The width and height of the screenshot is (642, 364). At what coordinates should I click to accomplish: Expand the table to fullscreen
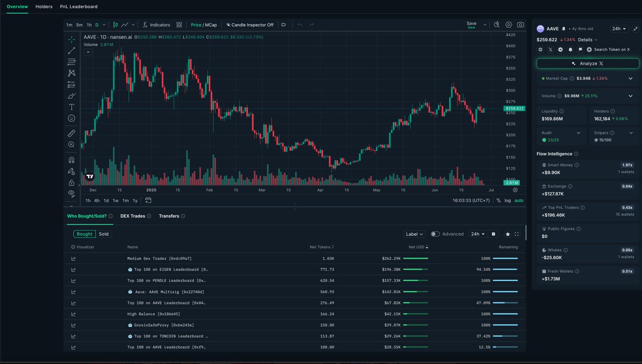point(516,234)
